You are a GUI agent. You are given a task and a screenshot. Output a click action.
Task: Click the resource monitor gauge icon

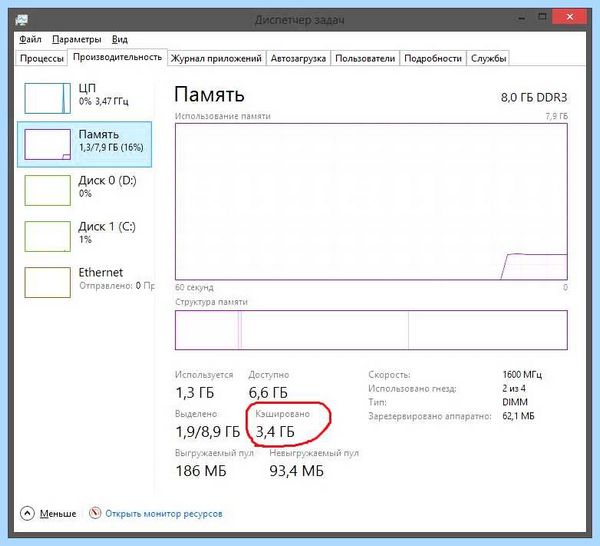[95, 513]
